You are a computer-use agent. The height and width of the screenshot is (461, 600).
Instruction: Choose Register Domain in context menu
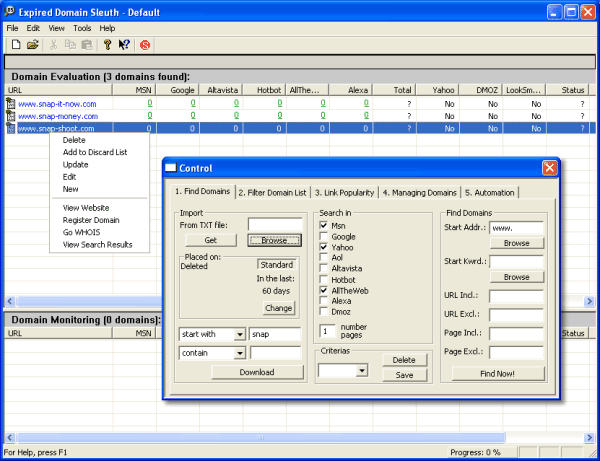coord(91,220)
